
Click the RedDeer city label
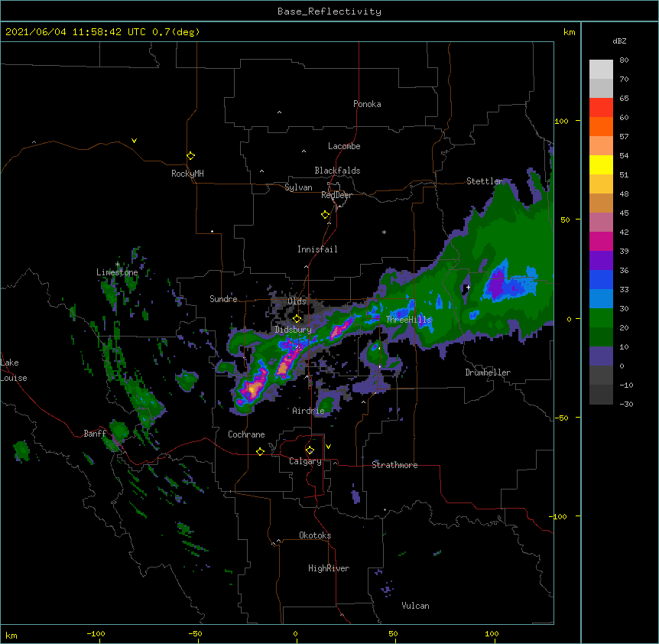[x=336, y=195]
